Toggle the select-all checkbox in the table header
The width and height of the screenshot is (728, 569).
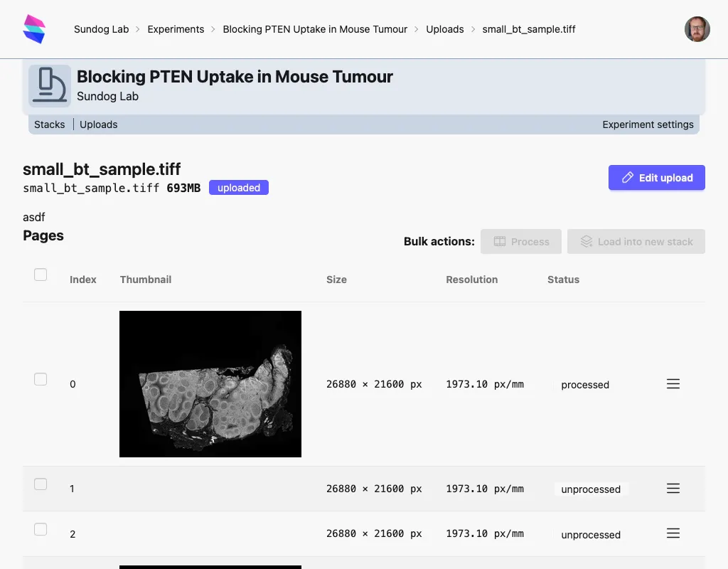(x=41, y=274)
